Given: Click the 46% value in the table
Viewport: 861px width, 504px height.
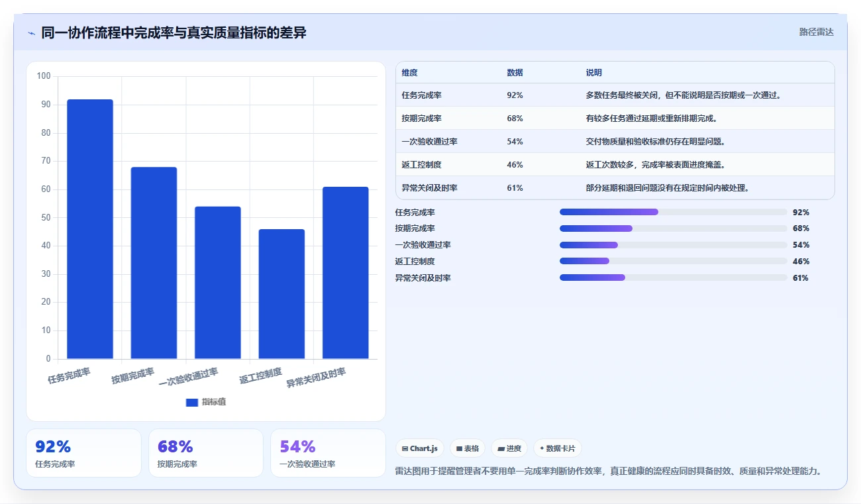Looking at the screenshot, I should (x=515, y=165).
